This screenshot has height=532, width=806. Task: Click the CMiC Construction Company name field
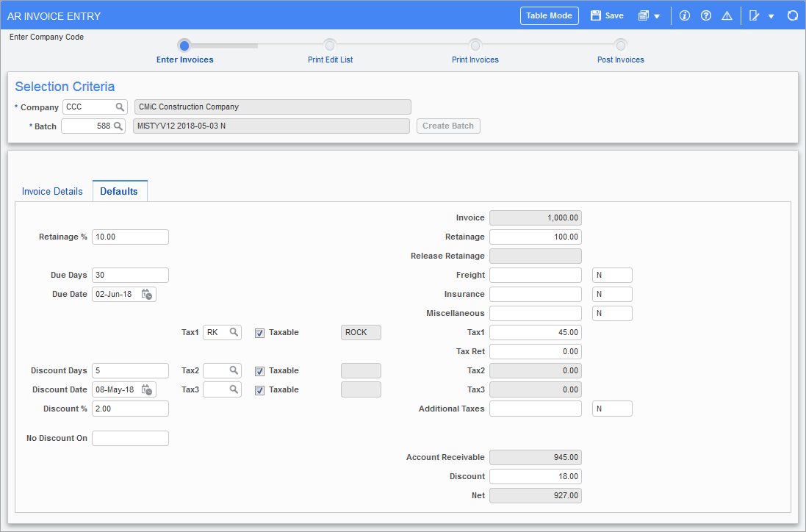pos(273,107)
